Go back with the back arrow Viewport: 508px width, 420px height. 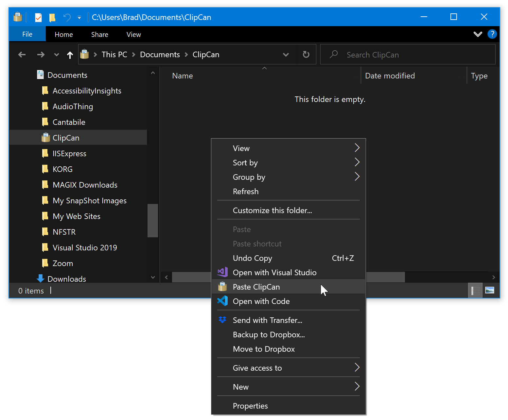point(22,55)
